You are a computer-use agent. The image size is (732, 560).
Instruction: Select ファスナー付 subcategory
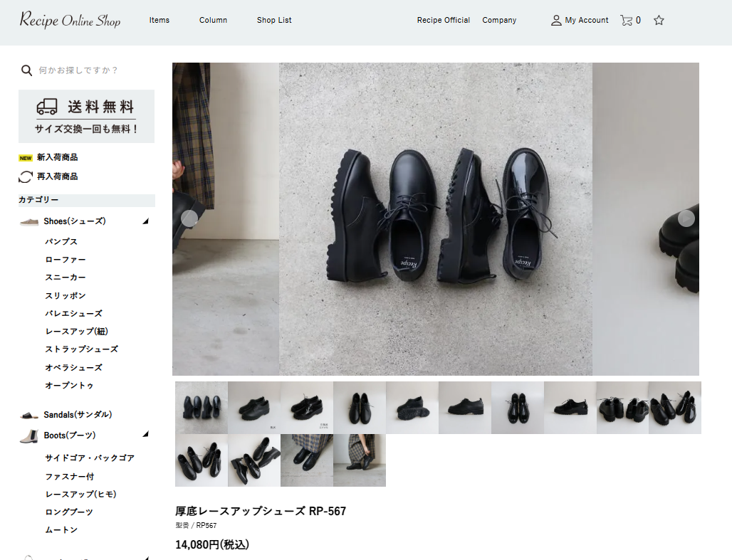tap(70, 477)
